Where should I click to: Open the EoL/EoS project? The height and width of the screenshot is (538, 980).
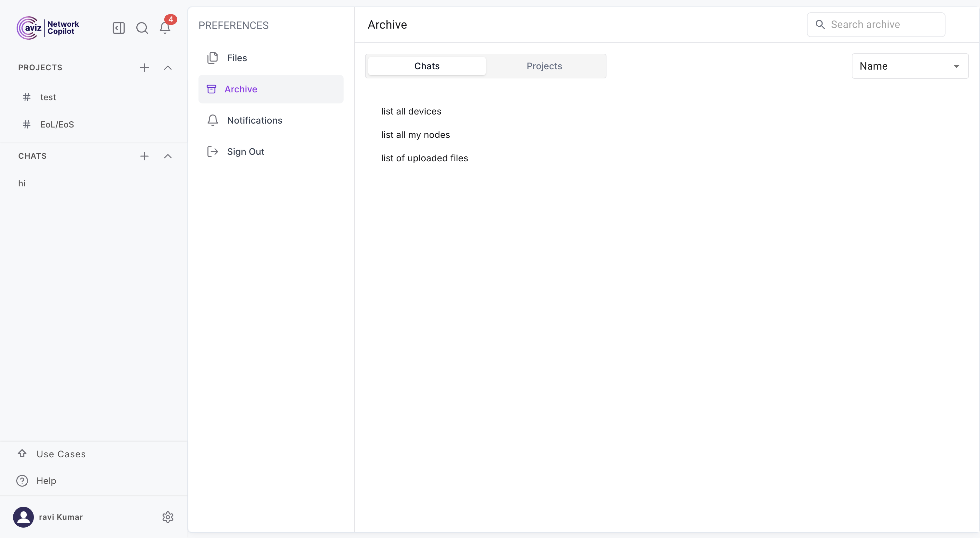(57, 124)
